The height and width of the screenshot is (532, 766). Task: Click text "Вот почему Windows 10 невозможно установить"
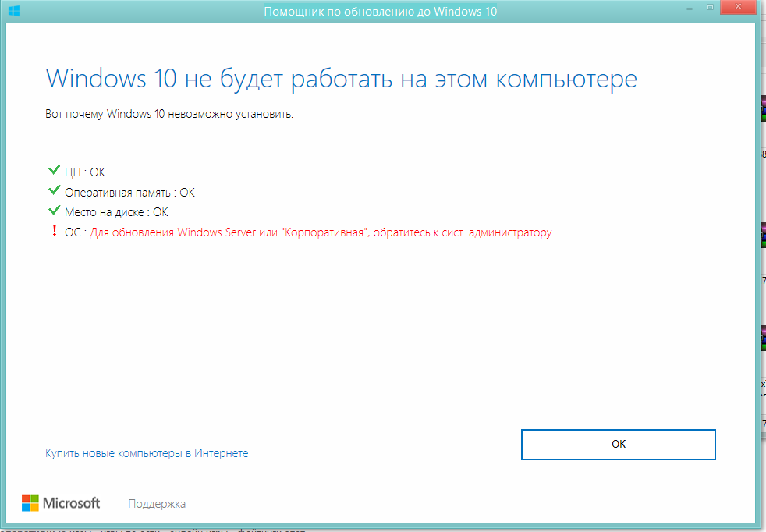[x=169, y=115]
